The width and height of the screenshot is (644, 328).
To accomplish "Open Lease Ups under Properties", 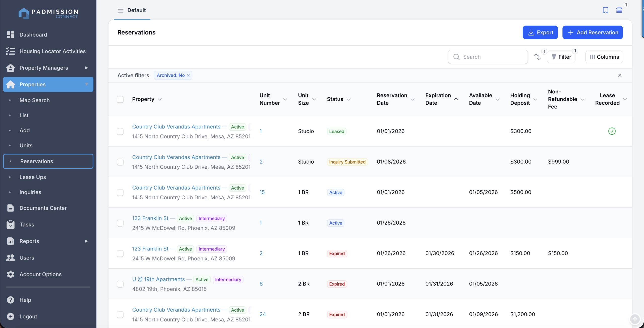I will pyautogui.click(x=33, y=177).
